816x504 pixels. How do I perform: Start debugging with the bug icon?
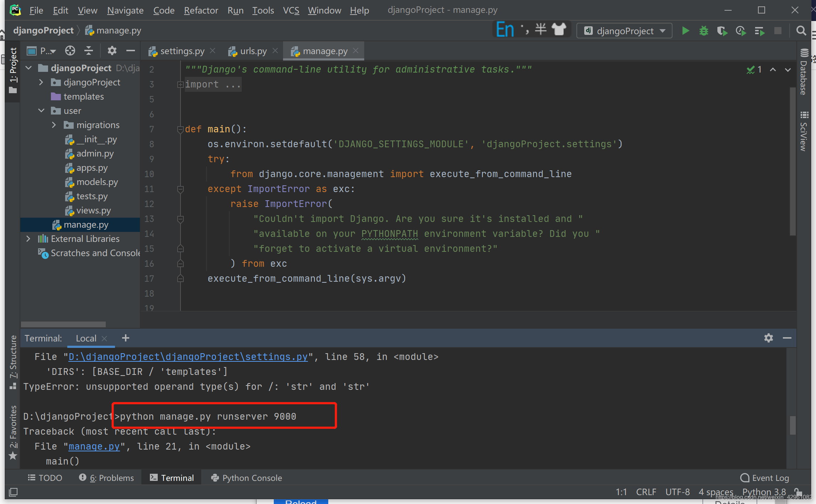click(704, 31)
